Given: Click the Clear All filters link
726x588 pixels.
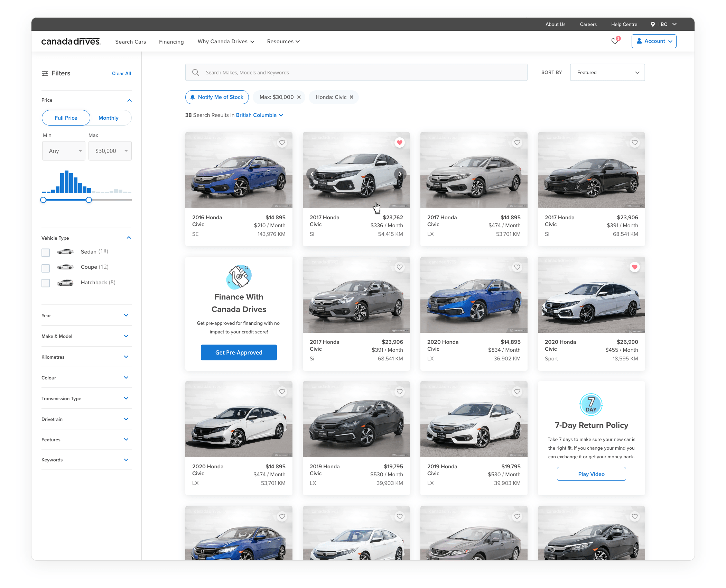Looking at the screenshot, I should 121,73.
